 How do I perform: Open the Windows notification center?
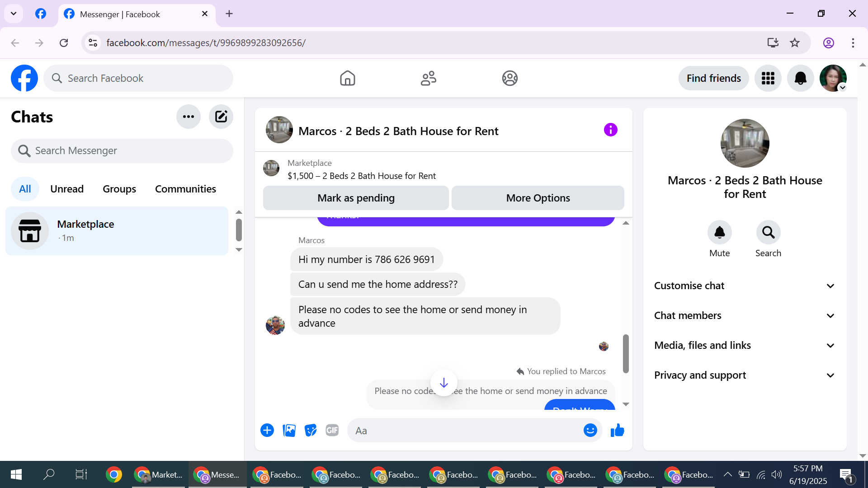[x=846, y=474]
